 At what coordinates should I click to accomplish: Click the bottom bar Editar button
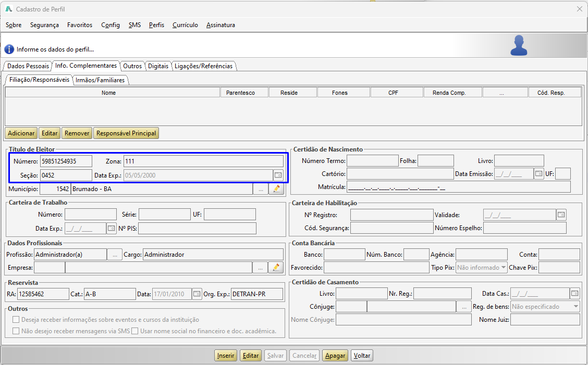point(251,355)
